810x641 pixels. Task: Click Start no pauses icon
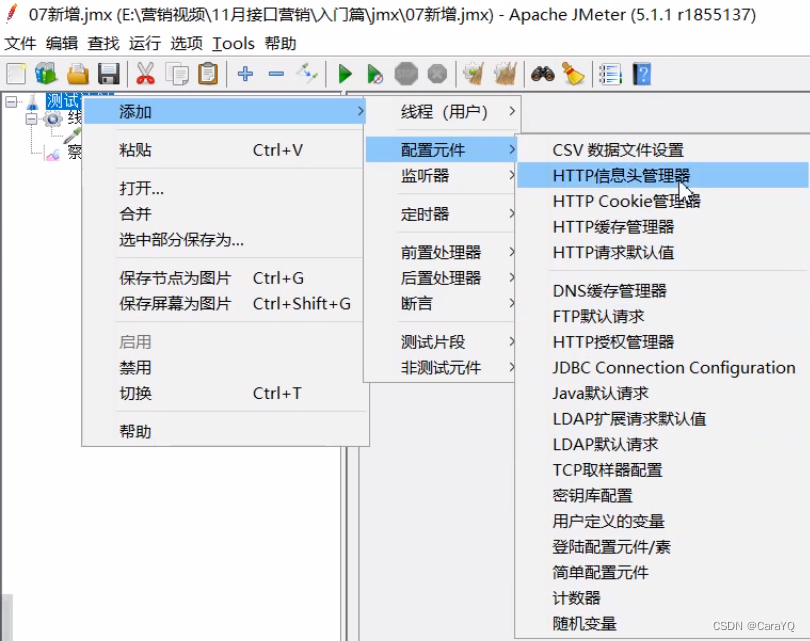point(375,74)
